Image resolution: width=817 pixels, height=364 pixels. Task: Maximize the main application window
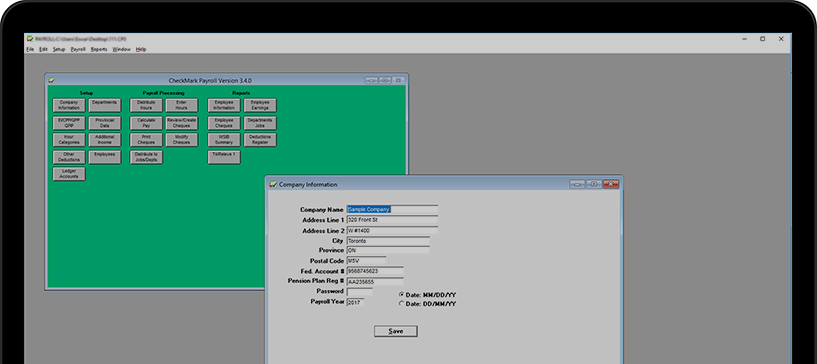(763, 39)
